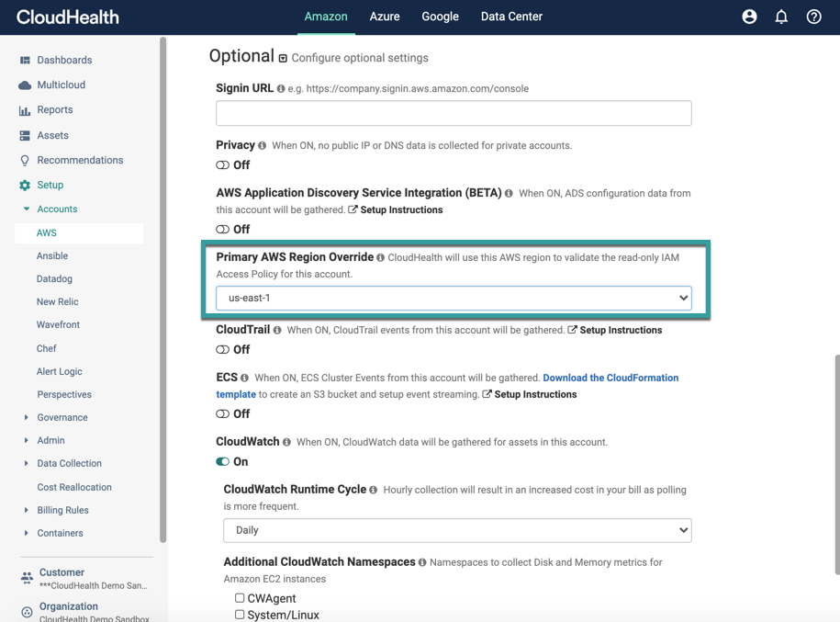Expand the Data Collection section
The width and height of the screenshot is (840, 622).
[27, 463]
